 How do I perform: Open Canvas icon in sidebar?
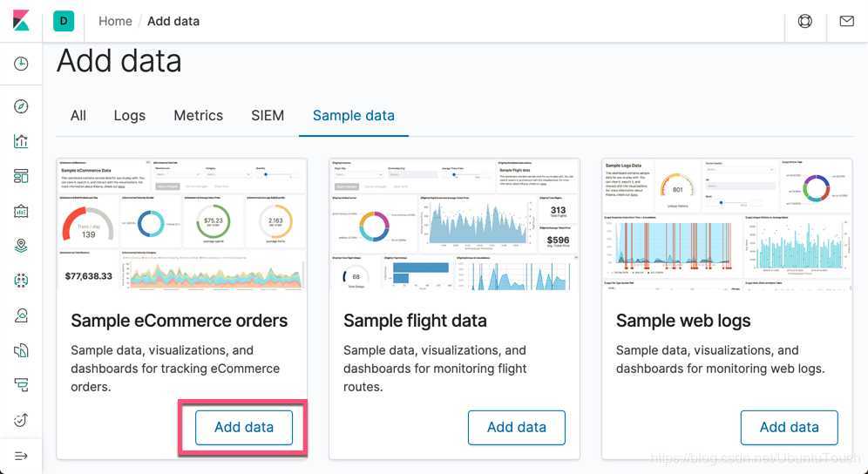21,211
